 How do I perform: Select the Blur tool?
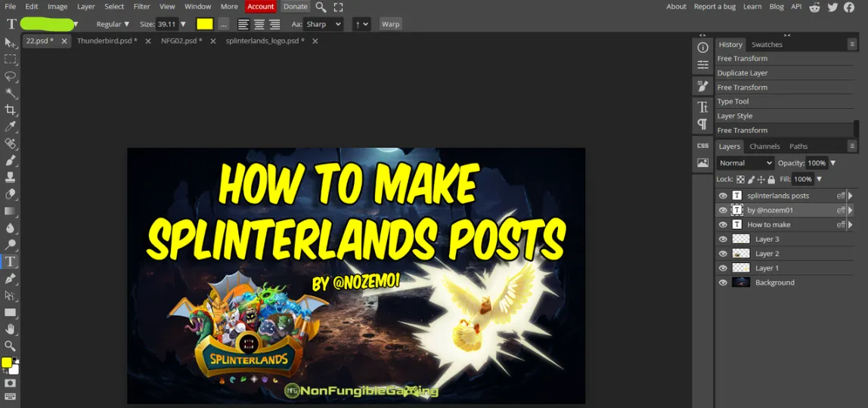click(x=10, y=227)
